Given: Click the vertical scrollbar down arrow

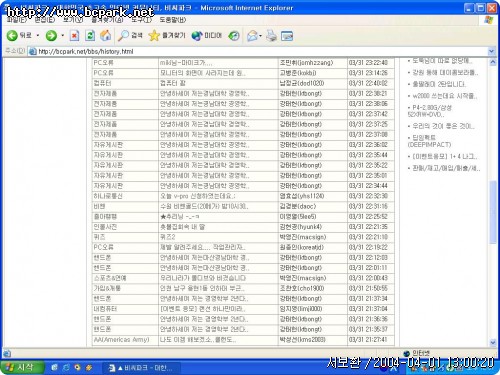Looking at the screenshot, I should tap(493, 342).
